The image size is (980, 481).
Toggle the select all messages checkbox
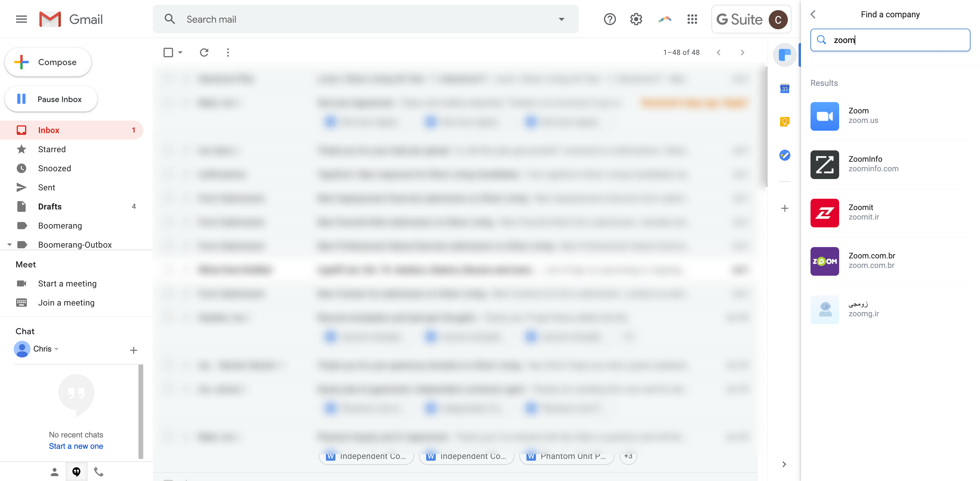tap(168, 52)
